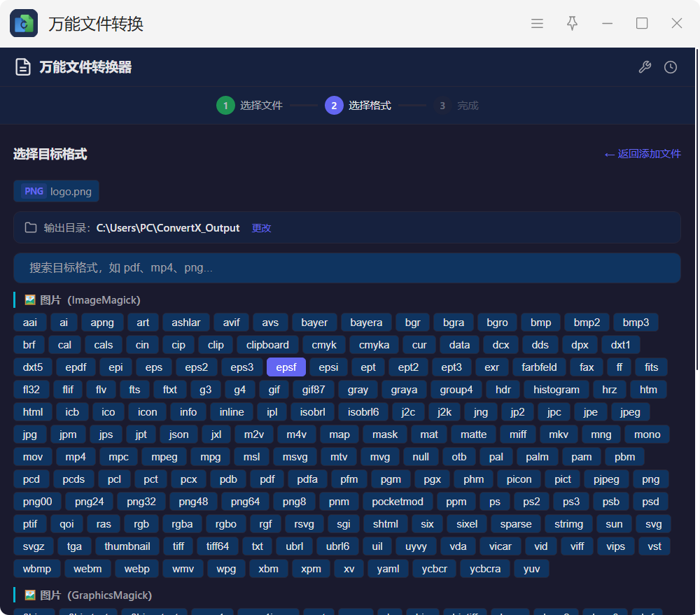
Task: Choose the jpg format
Action: [30, 434]
